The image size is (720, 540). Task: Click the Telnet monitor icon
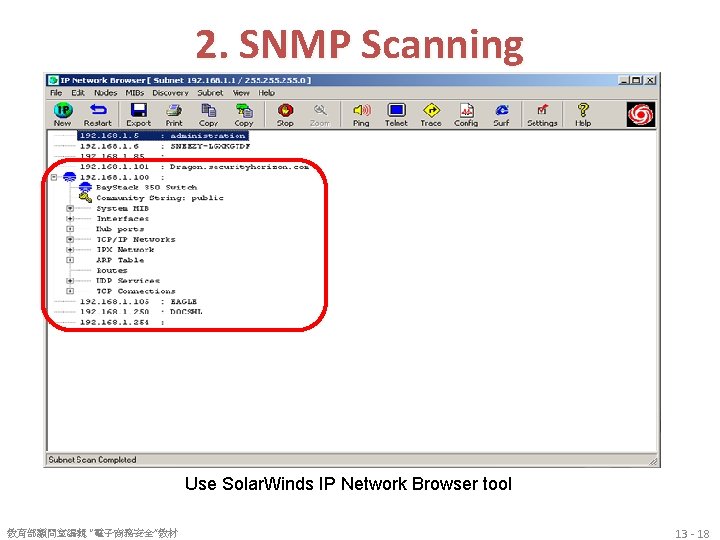pyautogui.click(x=396, y=110)
